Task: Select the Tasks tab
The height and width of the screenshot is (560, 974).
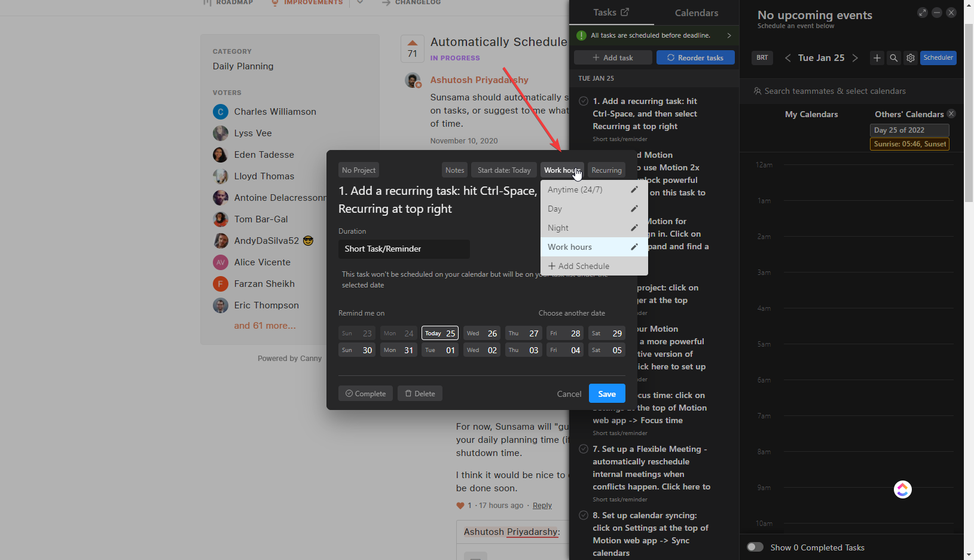Action: 604,12
